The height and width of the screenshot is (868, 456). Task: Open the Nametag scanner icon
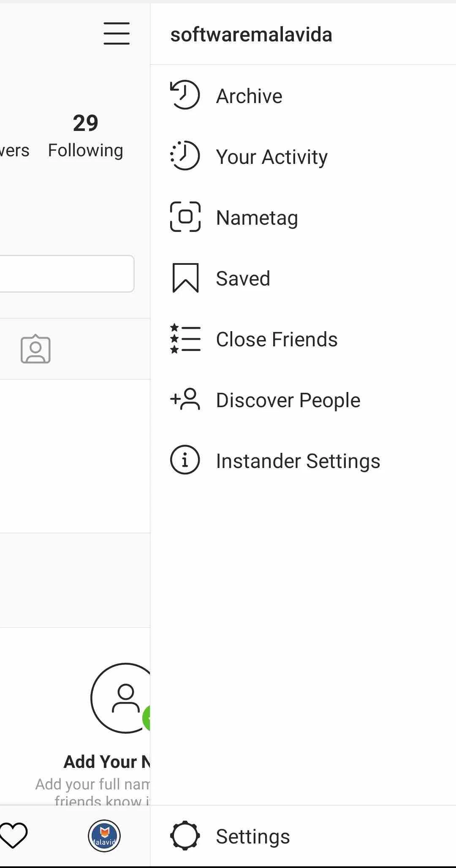[x=185, y=217]
